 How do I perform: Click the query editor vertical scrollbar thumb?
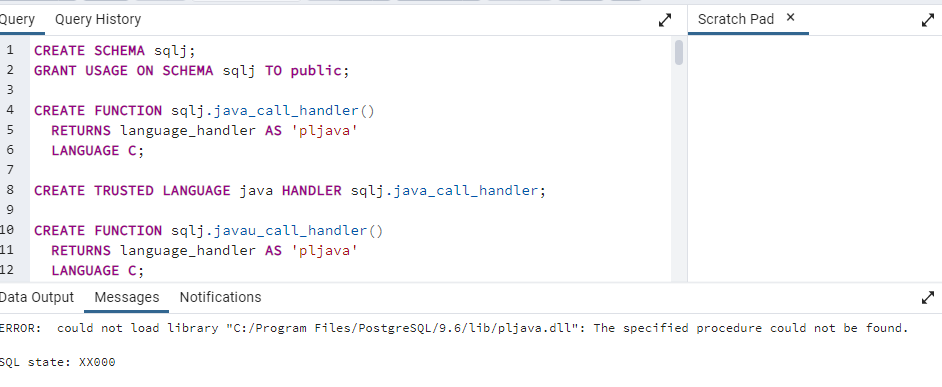(679, 52)
